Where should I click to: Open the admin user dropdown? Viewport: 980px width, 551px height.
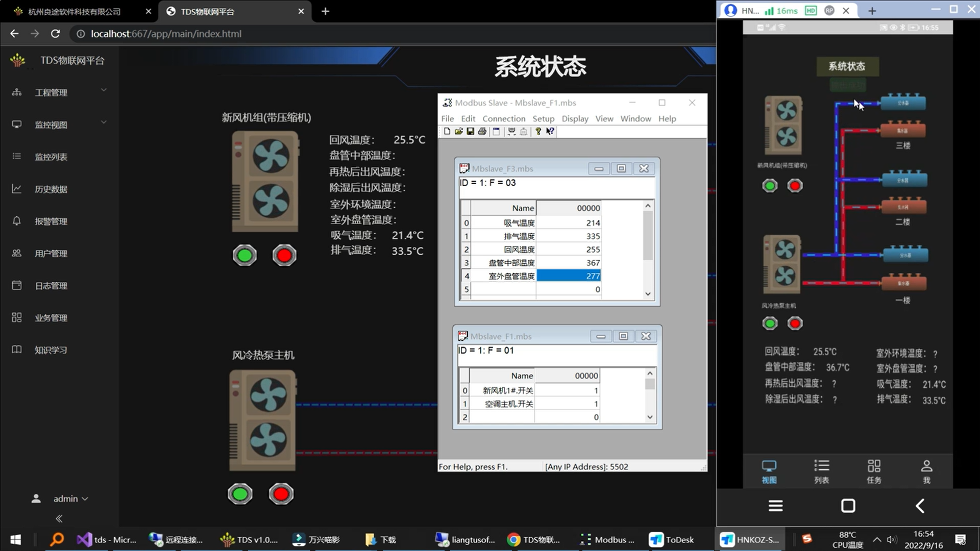tap(70, 498)
